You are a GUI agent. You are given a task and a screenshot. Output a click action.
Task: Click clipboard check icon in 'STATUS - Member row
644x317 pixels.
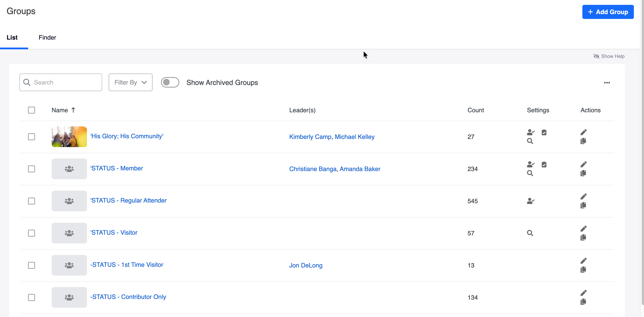click(x=544, y=164)
